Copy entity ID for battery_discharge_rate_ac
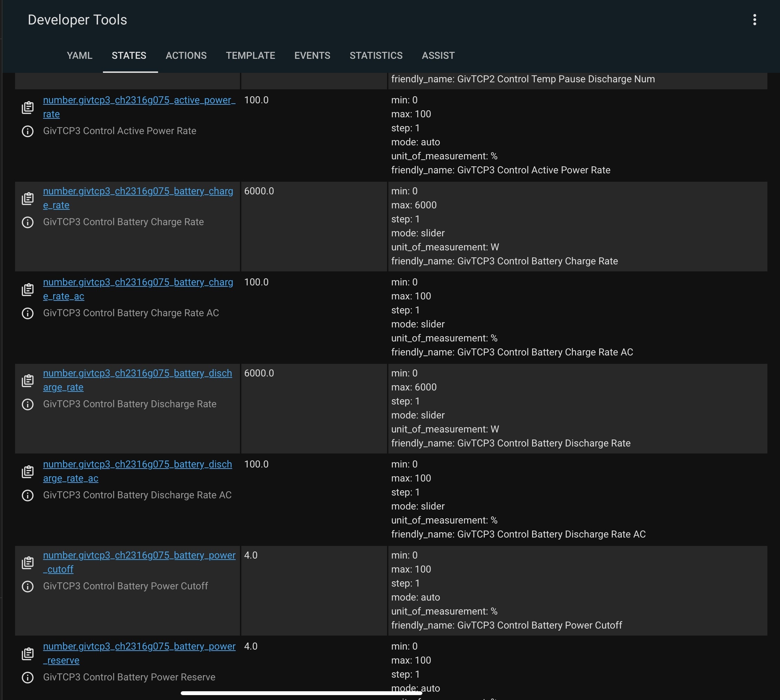780x700 pixels. pos(28,472)
